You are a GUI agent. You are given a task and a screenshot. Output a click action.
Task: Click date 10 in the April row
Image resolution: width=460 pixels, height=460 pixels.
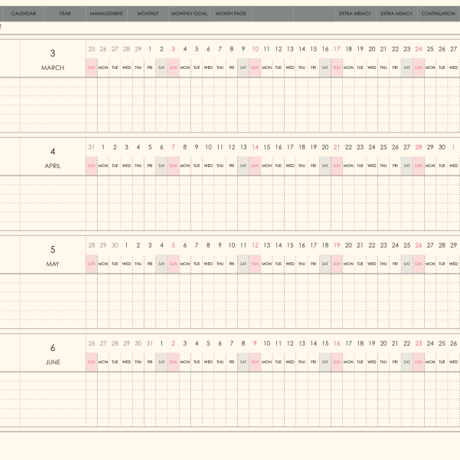pyautogui.click(x=208, y=147)
